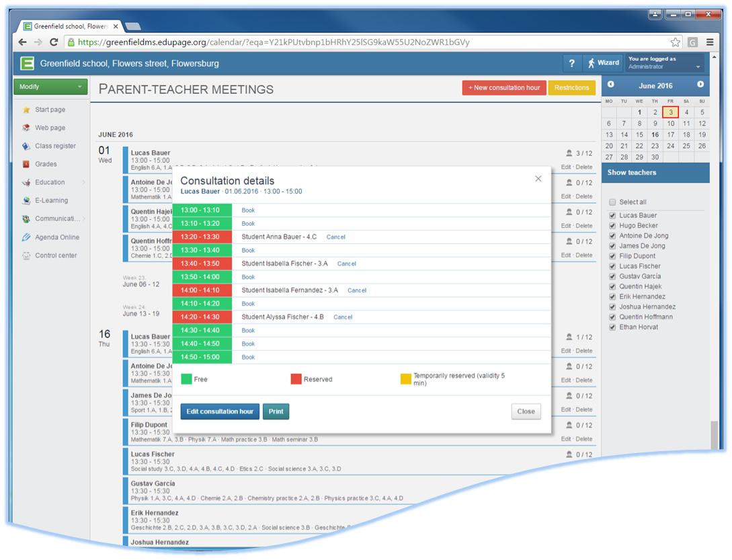Screen dimensions: 732x560
Task: Expand the Education submenu arrow
Action: click(84, 182)
